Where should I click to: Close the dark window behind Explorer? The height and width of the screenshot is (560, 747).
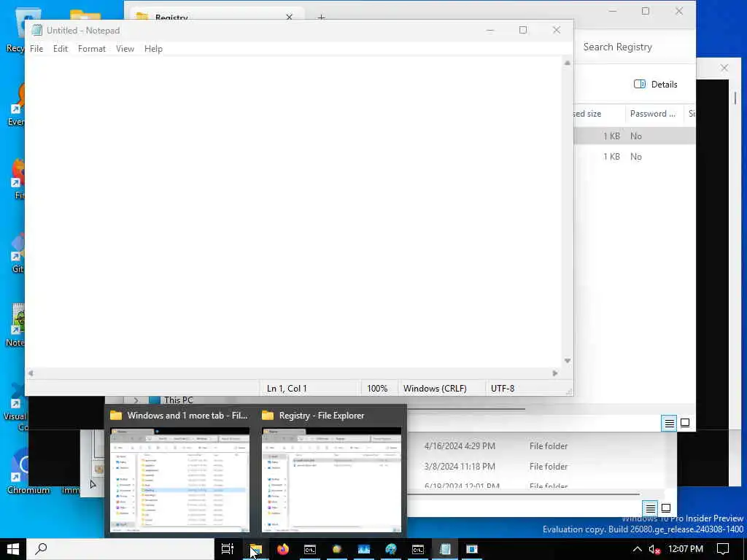724,68
